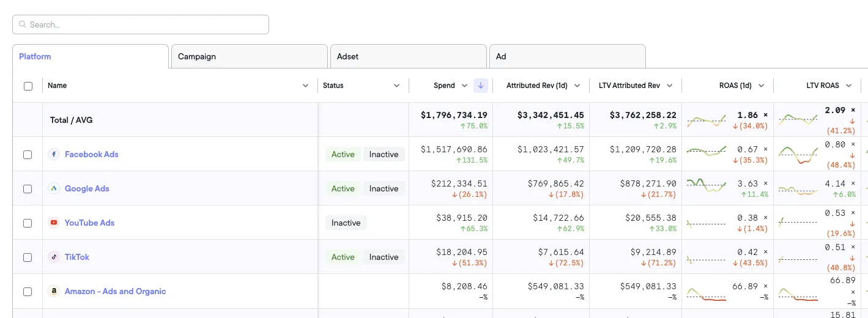This screenshot has height=318, width=868.
Task: Switch to the Platform tab
Action: (x=91, y=56)
